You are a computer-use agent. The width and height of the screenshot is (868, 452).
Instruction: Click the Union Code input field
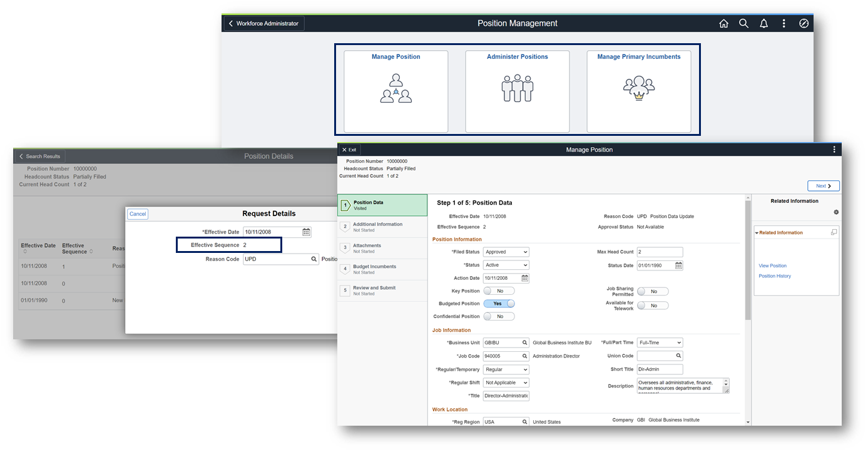(x=656, y=356)
